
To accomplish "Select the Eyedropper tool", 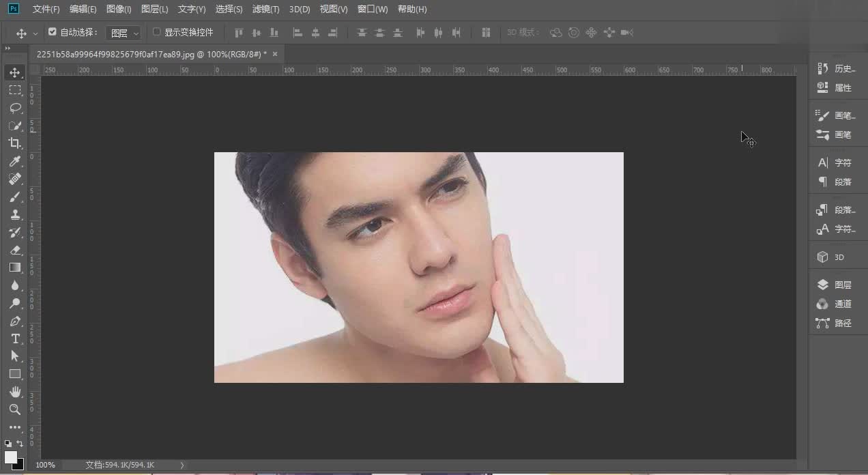I will (x=15, y=161).
